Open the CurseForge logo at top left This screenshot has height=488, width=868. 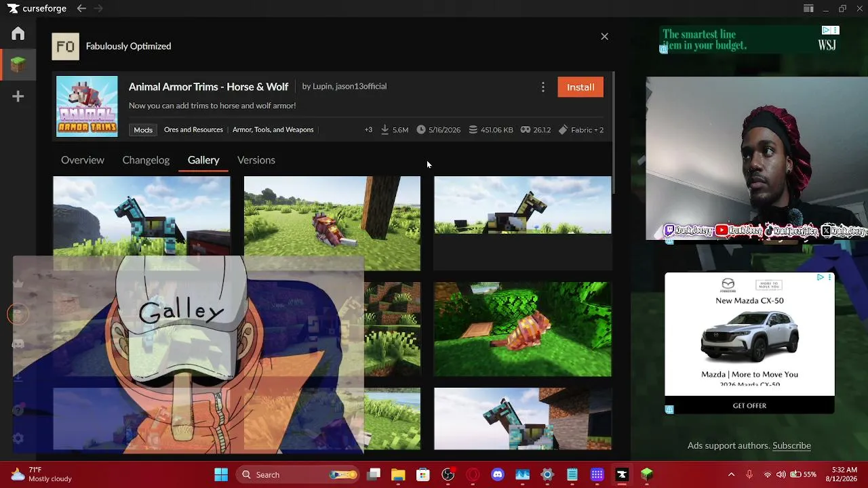37,9
